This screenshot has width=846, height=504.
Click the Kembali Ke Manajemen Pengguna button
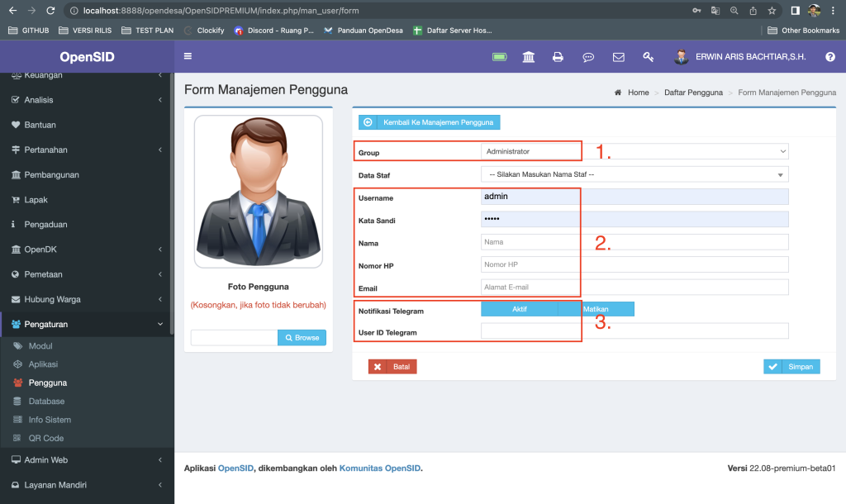click(x=430, y=122)
